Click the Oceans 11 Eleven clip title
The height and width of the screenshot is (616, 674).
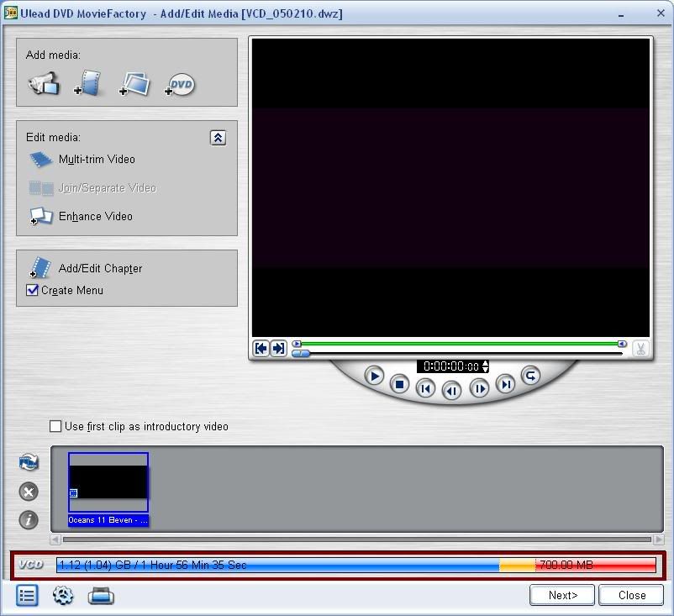point(108,520)
